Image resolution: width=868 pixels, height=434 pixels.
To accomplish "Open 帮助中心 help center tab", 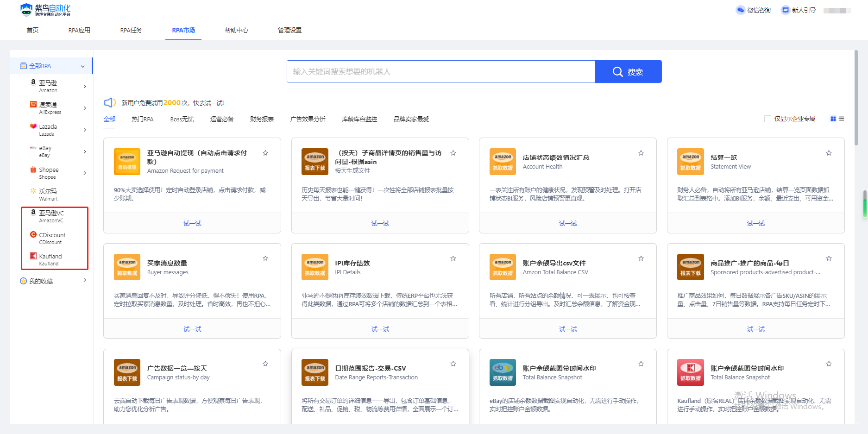I will [236, 30].
